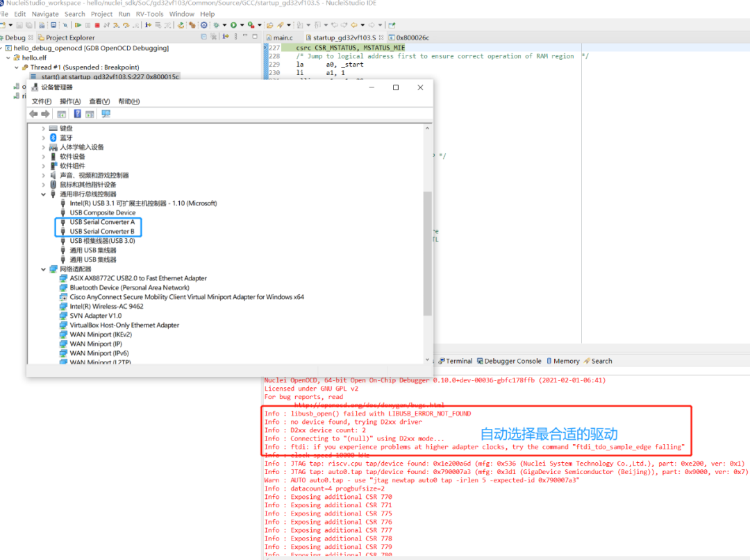This screenshot has width=750, height=560.
Task: Open 帮助(H) menu in Device Manager
Action: coord(129,101)
